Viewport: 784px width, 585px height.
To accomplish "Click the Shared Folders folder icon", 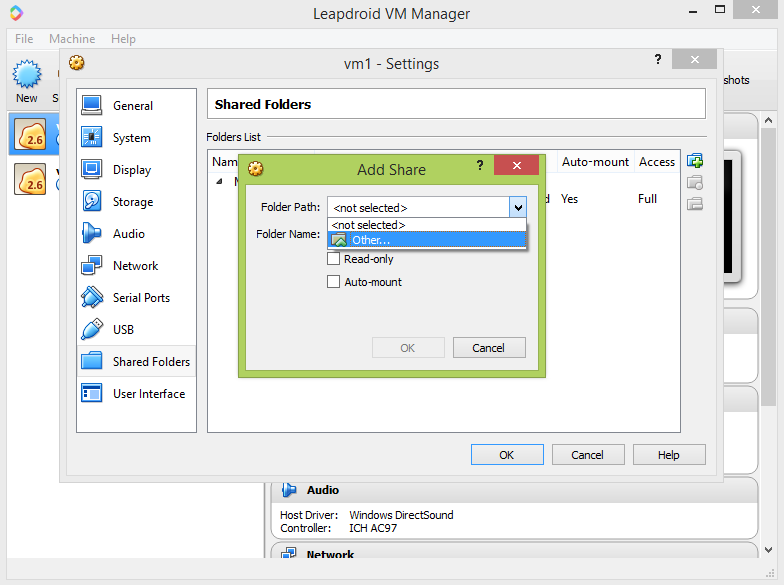I will tap(92, 361).
